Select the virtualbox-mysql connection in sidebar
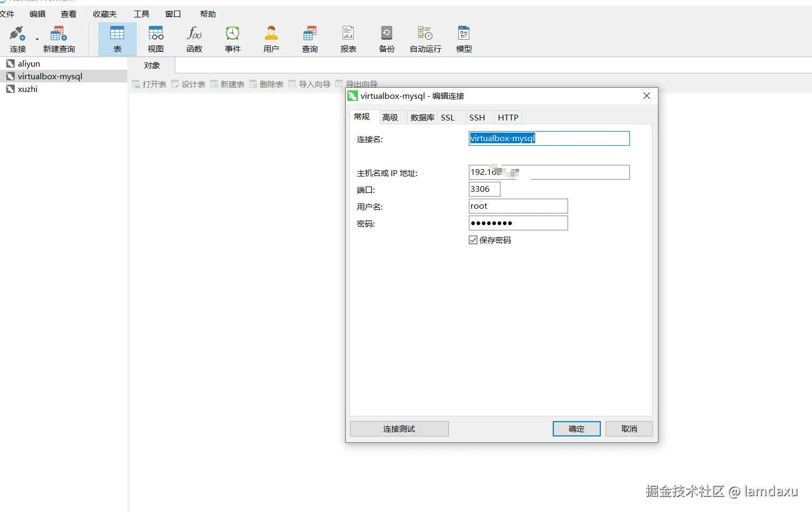This screenshot has height=512, width=812. click(63, 76)
